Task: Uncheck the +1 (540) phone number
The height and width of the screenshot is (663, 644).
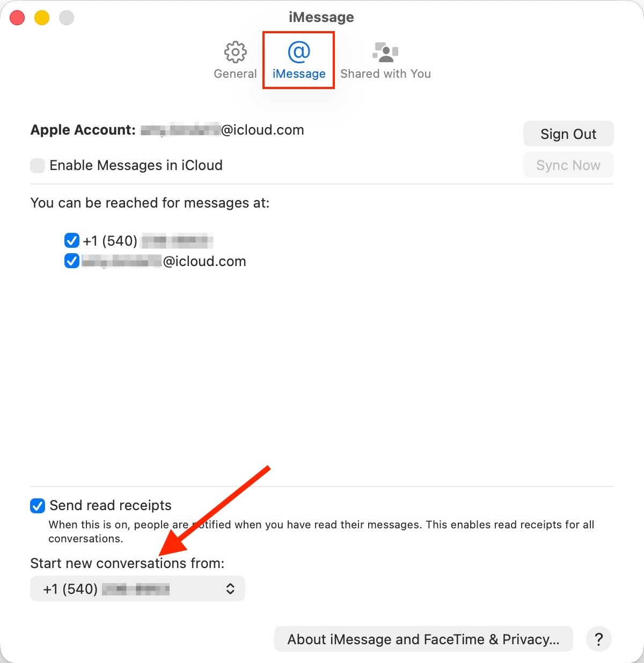Action: (72, 240)
